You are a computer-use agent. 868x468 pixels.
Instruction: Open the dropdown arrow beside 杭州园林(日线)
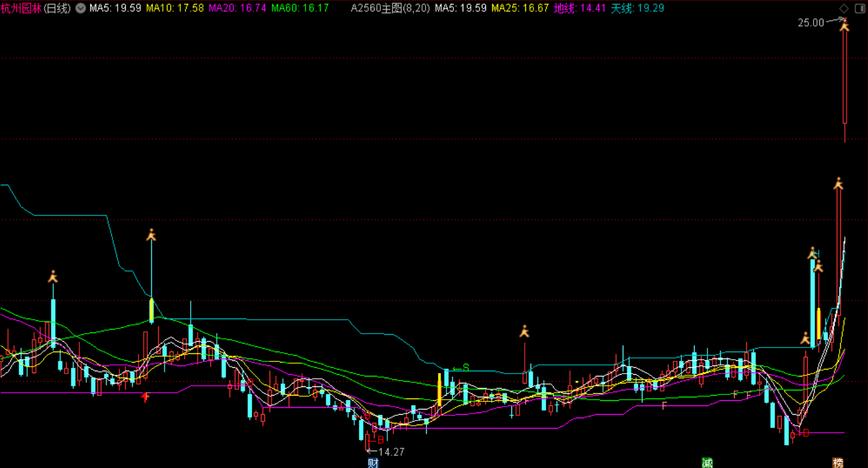click(81, 8)
